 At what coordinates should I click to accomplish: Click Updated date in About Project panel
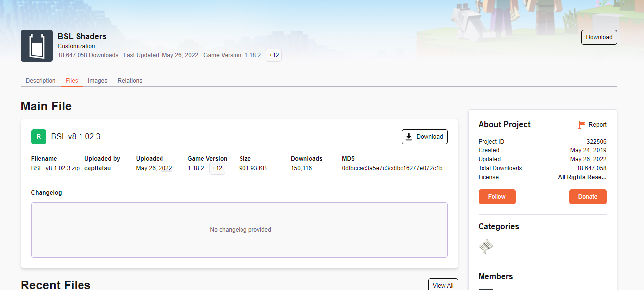click(588, 159)
